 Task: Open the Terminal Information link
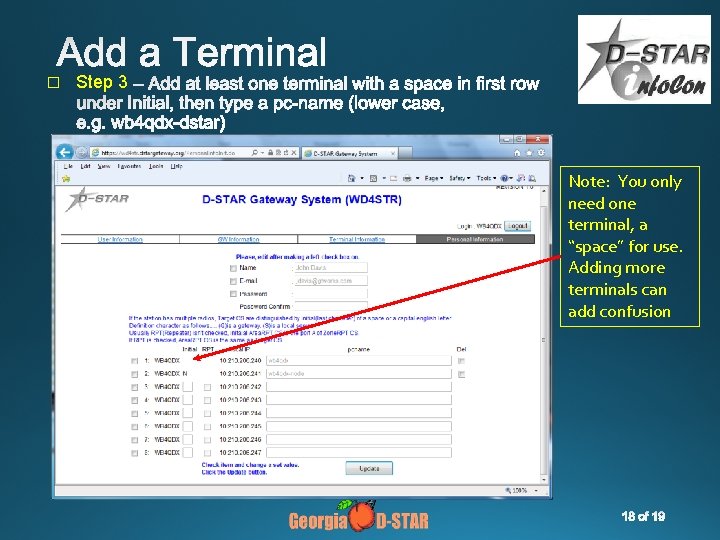[357, 239]
